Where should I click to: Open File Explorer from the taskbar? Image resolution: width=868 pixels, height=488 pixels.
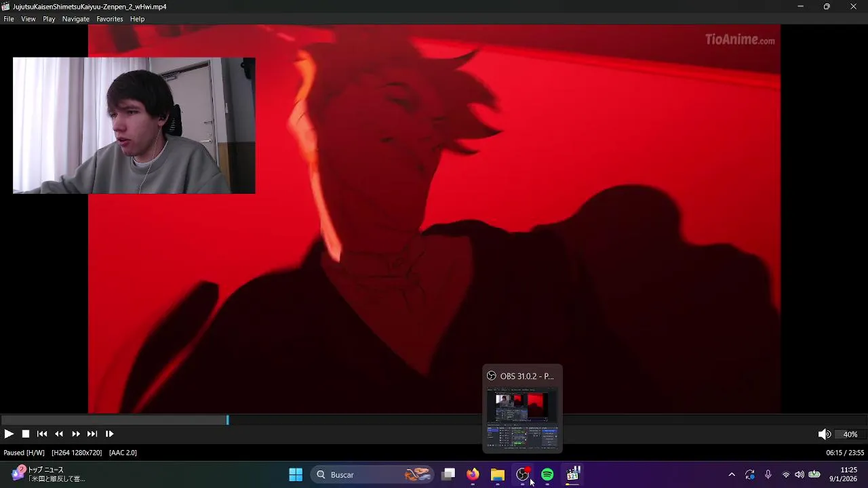498,474
